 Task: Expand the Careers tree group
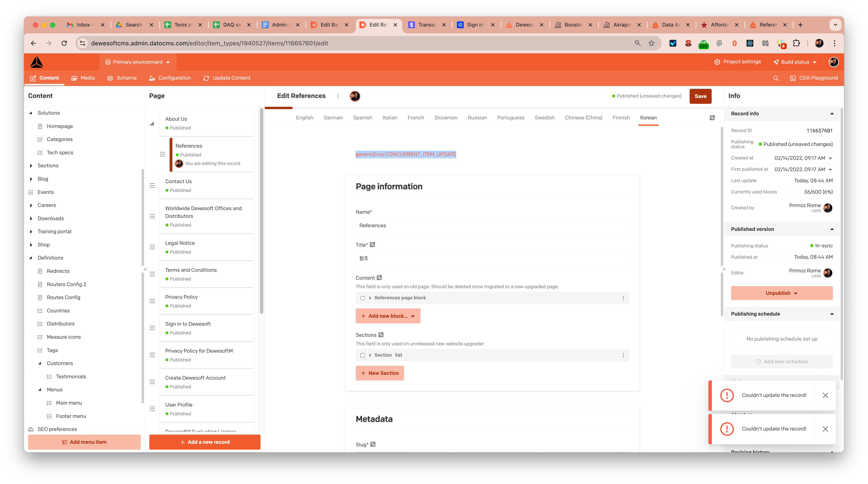(31, 205)
